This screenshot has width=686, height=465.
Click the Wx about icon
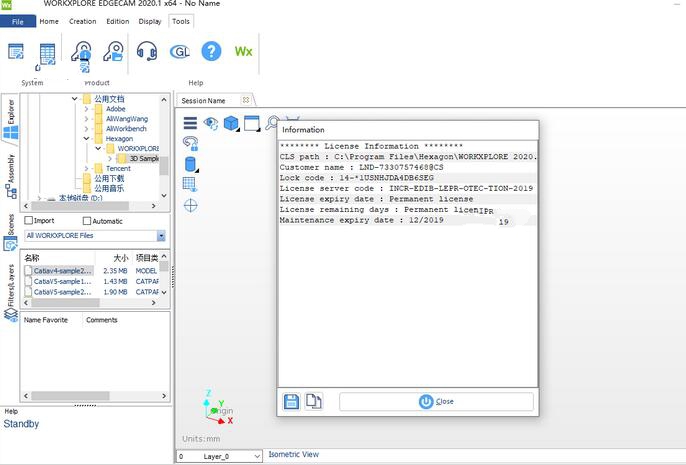click(243, 52)
